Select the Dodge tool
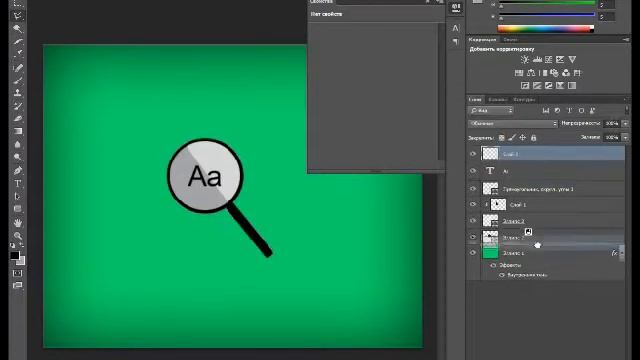Screen dimensions: 640x360 pyautogui.click(x=18, y=157)
